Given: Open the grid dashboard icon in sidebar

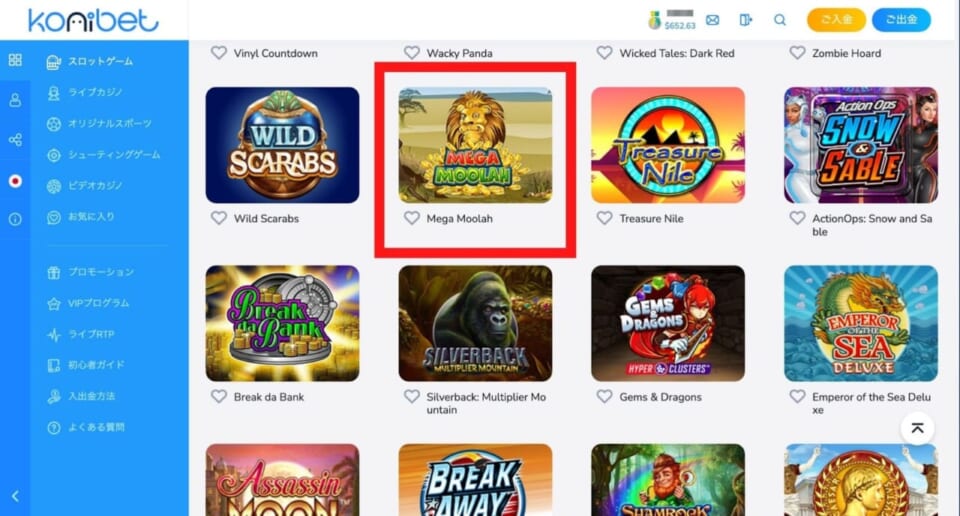Looking at the screenshot, I should tap(15, 59).
